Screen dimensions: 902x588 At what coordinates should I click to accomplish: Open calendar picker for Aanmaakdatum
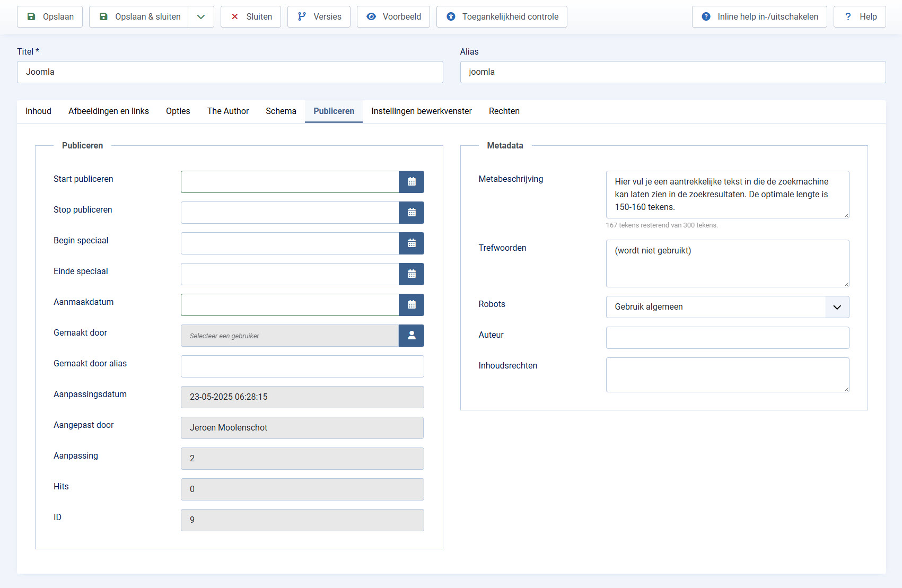pyautogui.click(x=411, y=305)
